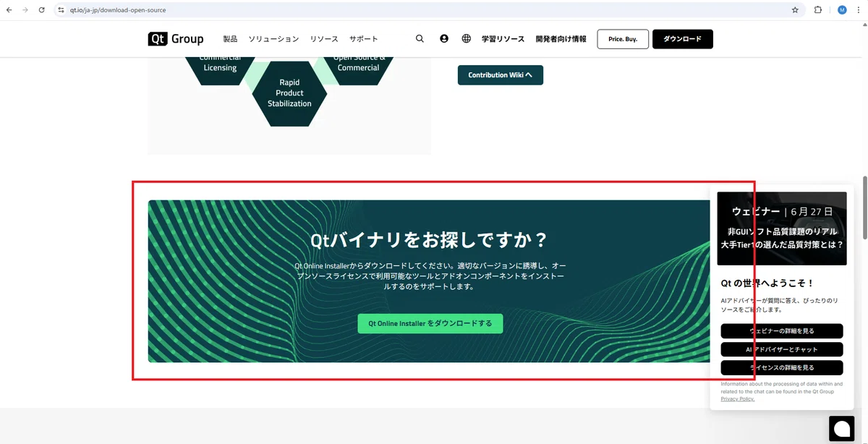Click the Qtバイナリをお探しですか？ heading

(x=430, y=240)
